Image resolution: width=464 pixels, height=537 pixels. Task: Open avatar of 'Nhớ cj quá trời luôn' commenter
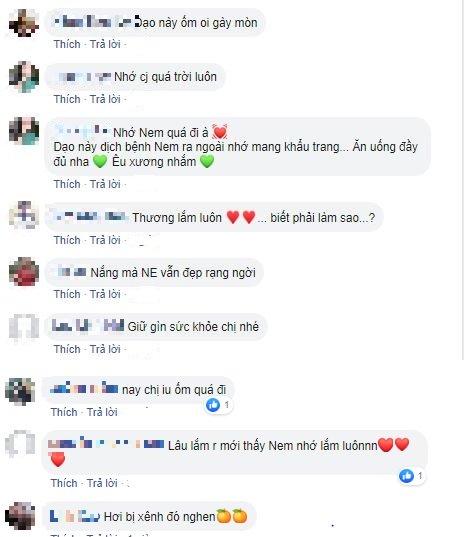click(x=24, y=77)
